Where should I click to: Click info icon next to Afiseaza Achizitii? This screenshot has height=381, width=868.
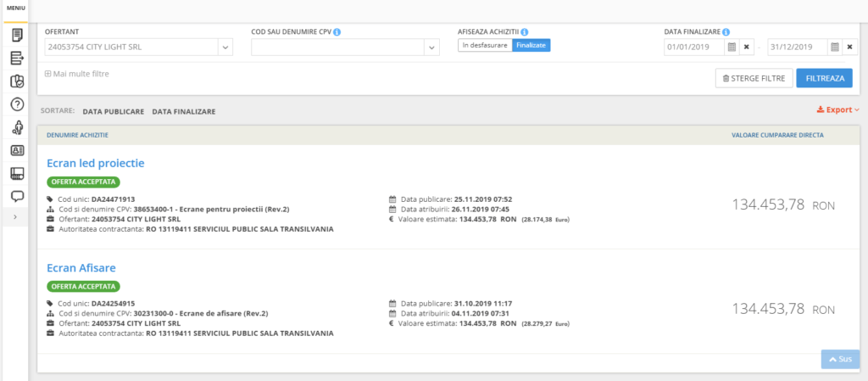pos(525,32)
